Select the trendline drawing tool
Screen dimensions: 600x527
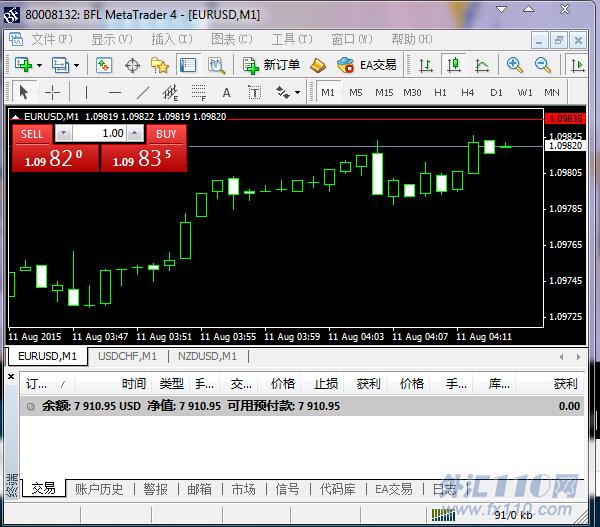tap(143, 92)
